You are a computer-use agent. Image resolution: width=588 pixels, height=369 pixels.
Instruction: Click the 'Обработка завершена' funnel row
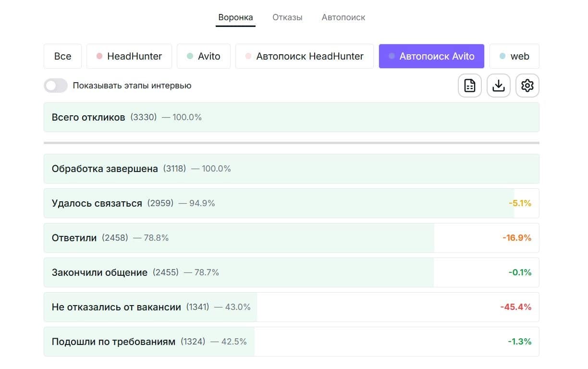(x=291, y=169)
